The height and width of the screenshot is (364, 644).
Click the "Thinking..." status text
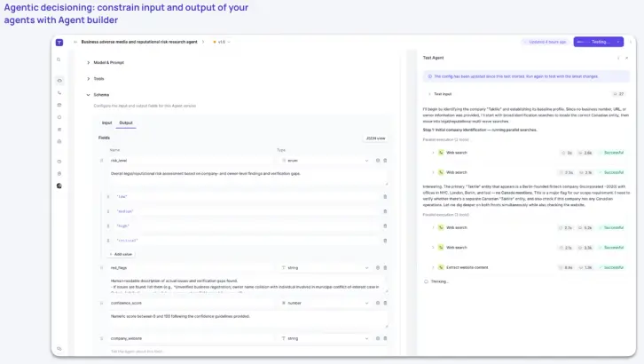(439, 281)
